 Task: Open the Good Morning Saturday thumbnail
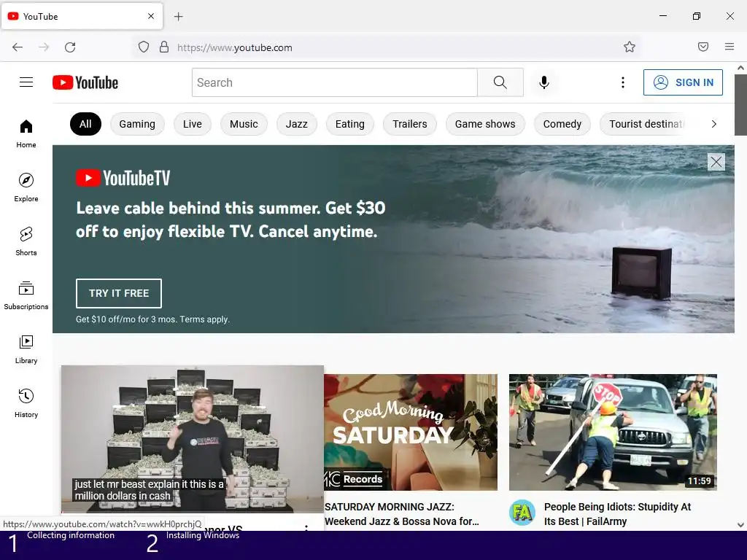click(411, 432)
